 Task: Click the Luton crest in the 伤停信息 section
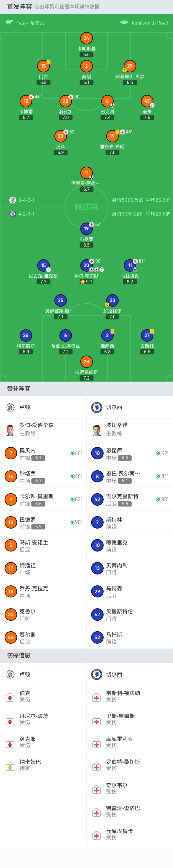(x=11, y=674)
